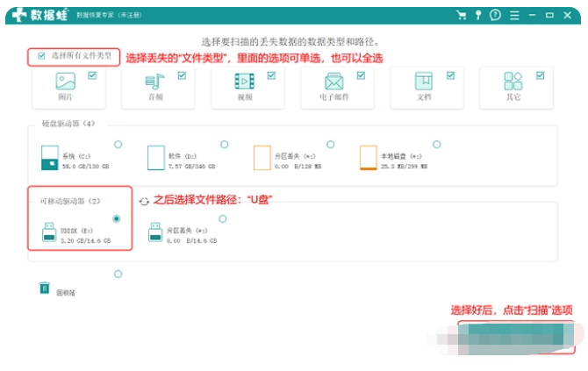Screen dimensions: 588x371
Task: Click the 本地磁盘 orange drive icon
Action: point(369,158)
